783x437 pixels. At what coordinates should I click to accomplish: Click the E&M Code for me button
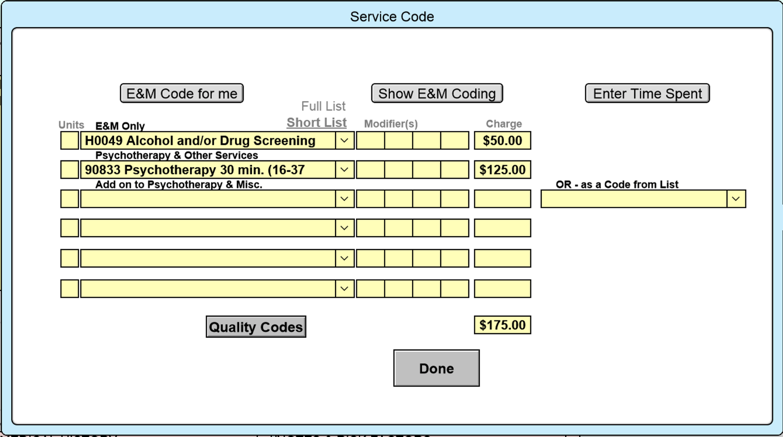click(x=181, y=93)
